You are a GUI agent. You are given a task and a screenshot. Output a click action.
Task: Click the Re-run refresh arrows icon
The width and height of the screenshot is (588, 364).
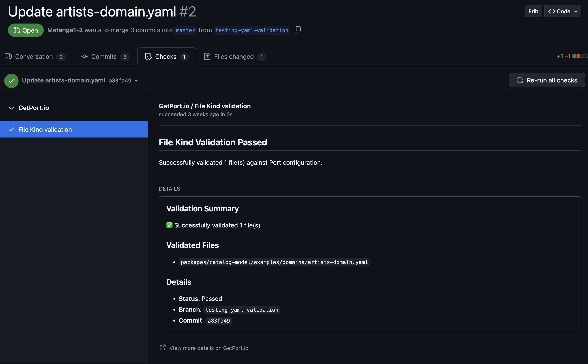point(520,80)
